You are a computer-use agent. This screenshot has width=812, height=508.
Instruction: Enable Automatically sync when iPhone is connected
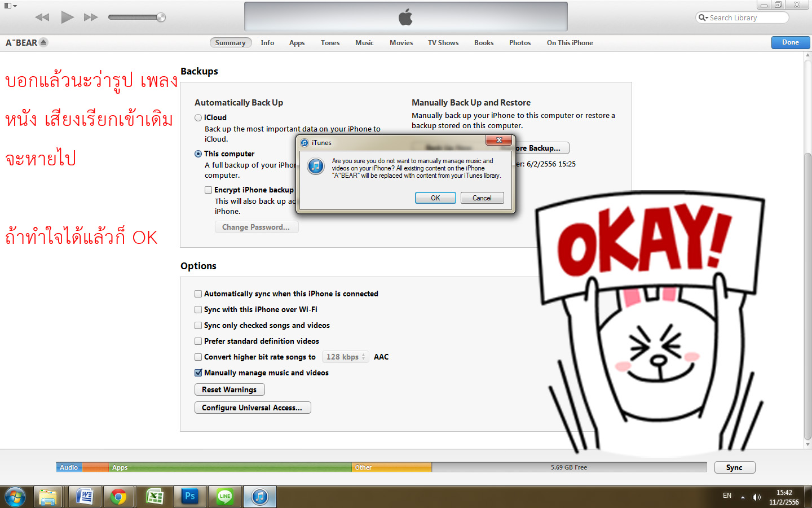pyautogui.click(x=198, y=294)
